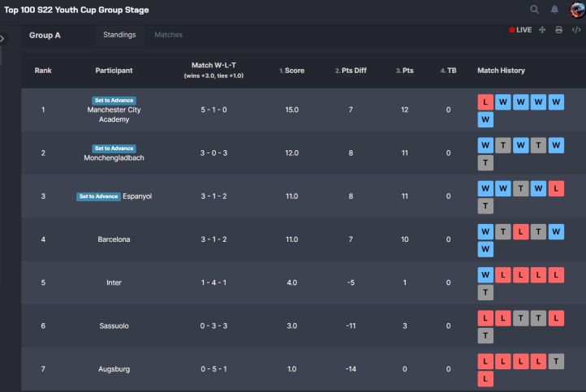Open Manchester City Academy participant
Image resolution: width=586 pixels, height=392 pixels.
(114, 114)
